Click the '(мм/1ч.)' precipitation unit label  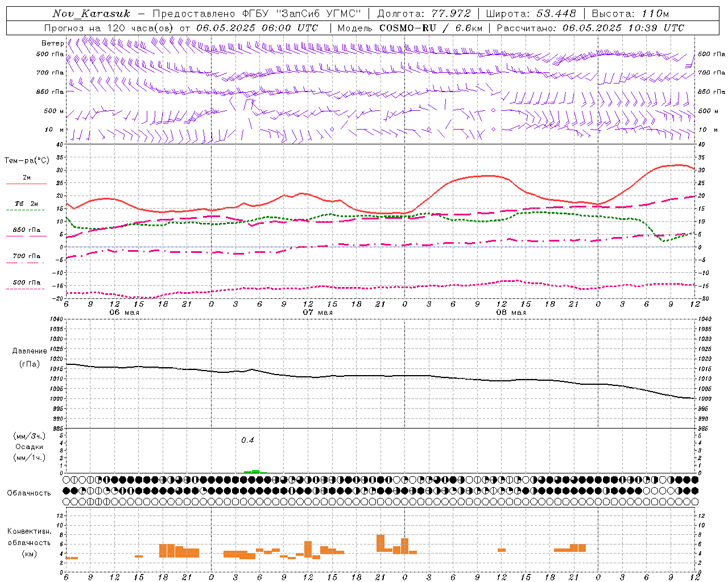coord(30,458)
